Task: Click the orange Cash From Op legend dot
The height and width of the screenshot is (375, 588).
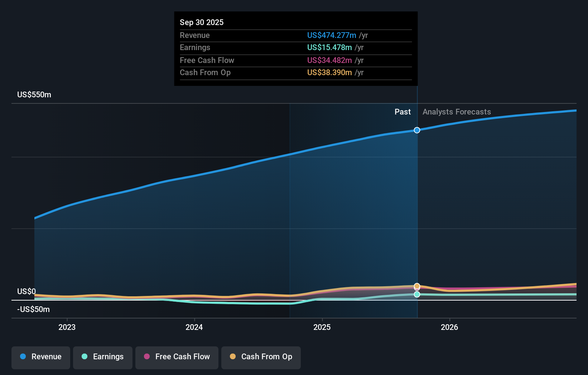Action: (233, 357)
